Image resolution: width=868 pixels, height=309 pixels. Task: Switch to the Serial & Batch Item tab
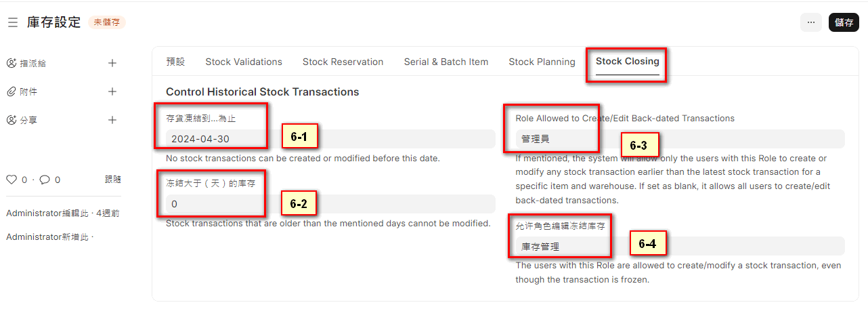tap(446, 62)
